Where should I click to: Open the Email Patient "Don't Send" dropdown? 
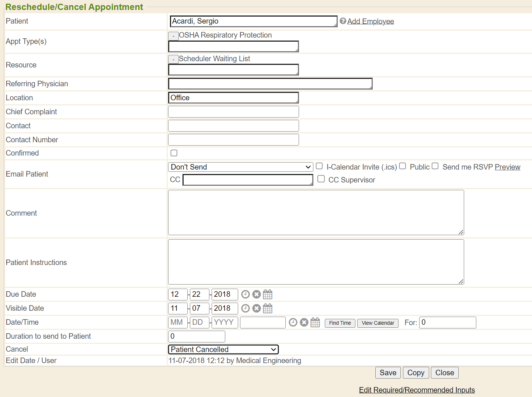pos(240,167)
